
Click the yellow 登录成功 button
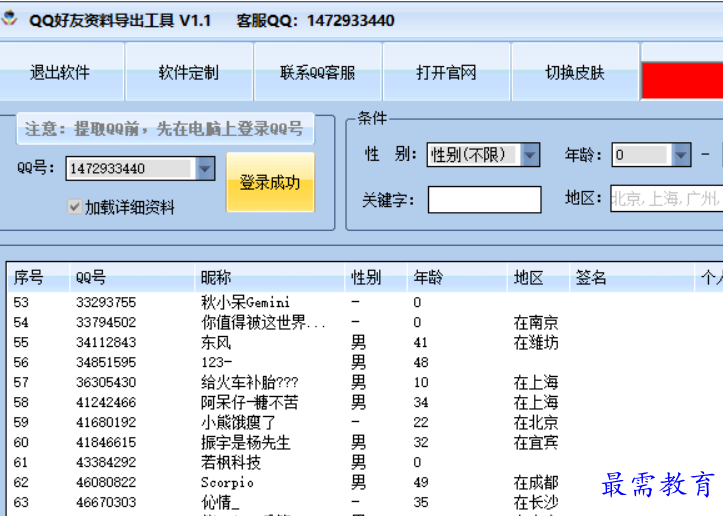[x=270, y=182]
